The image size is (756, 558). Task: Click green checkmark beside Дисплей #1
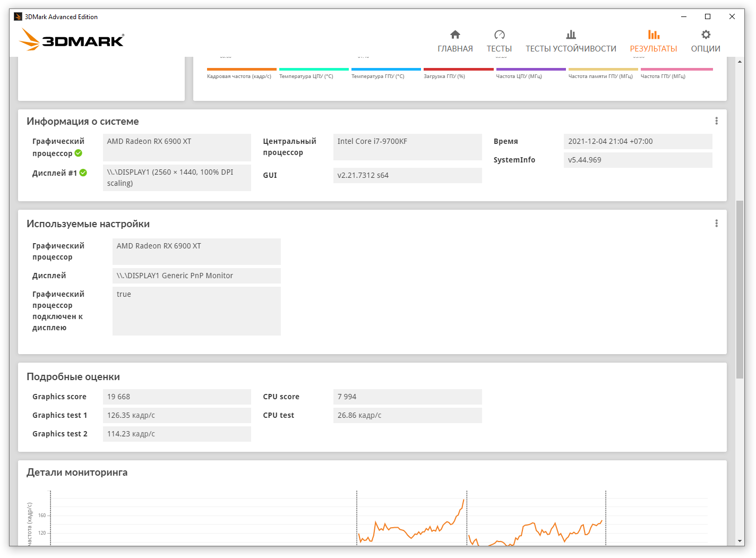tap(83, 173)
